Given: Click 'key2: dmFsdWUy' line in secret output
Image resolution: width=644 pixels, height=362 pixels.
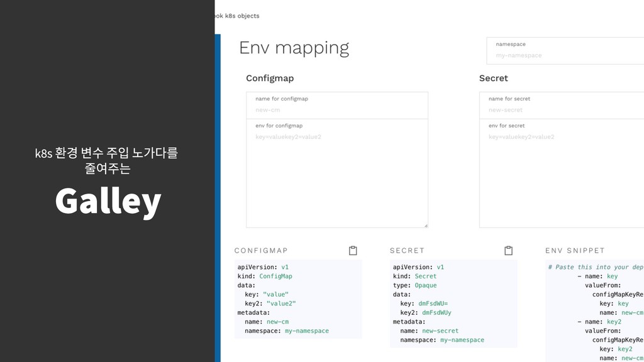Looking at the screenshot, I should (x=426, y=312).
